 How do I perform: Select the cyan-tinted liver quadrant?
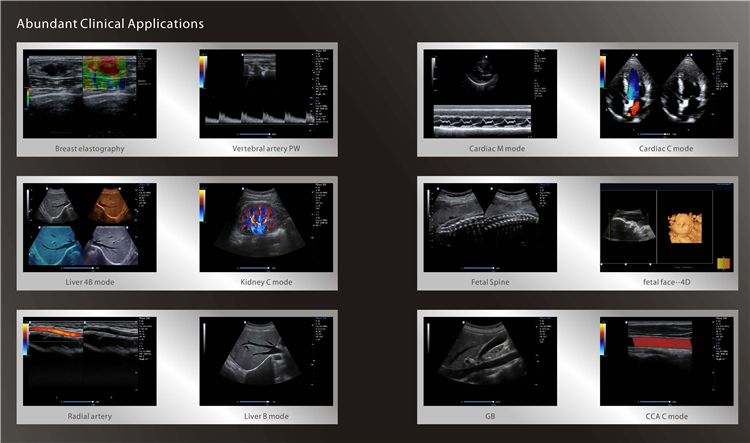pyautogui.click(x=59, y=246)
